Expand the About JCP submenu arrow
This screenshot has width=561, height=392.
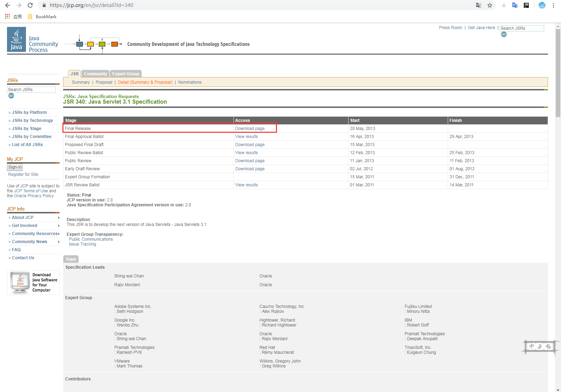[x=59, y=218]
